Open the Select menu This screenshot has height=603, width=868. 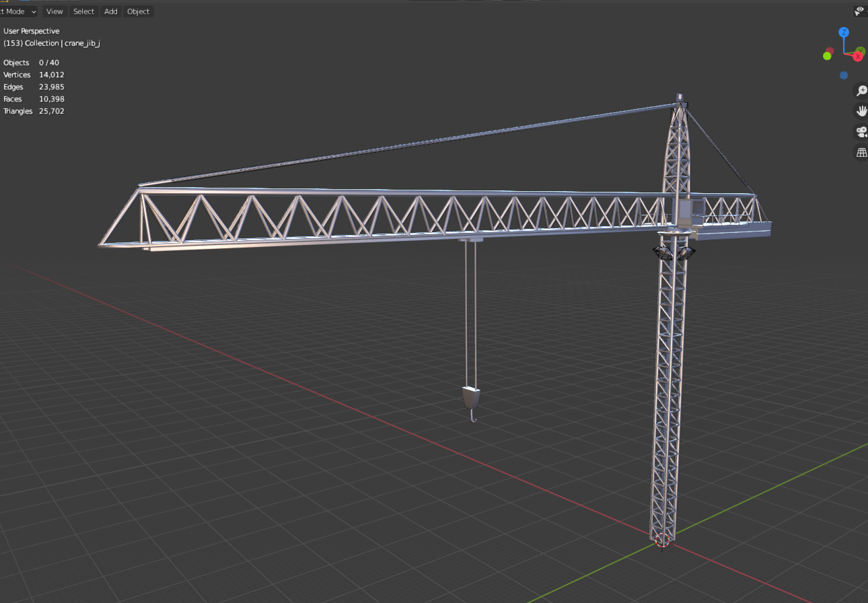(x=83, y=11)
